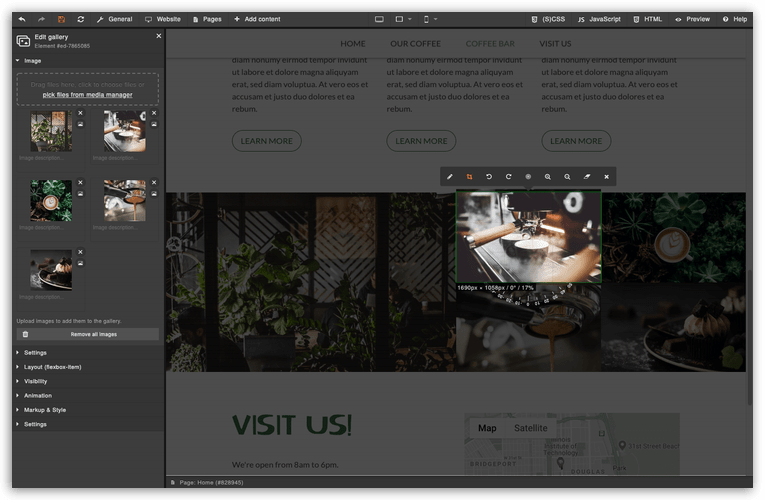Screen dimensions: 765x500
Task: Switch to mobile phone viewport icon
Action: 426,19
